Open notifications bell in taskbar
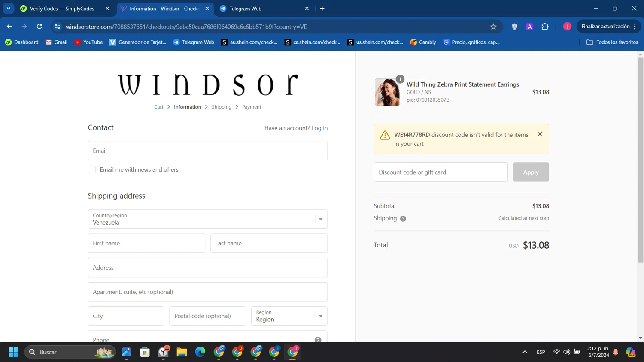This screenshot has width=644, height=362. pos(616,352)
